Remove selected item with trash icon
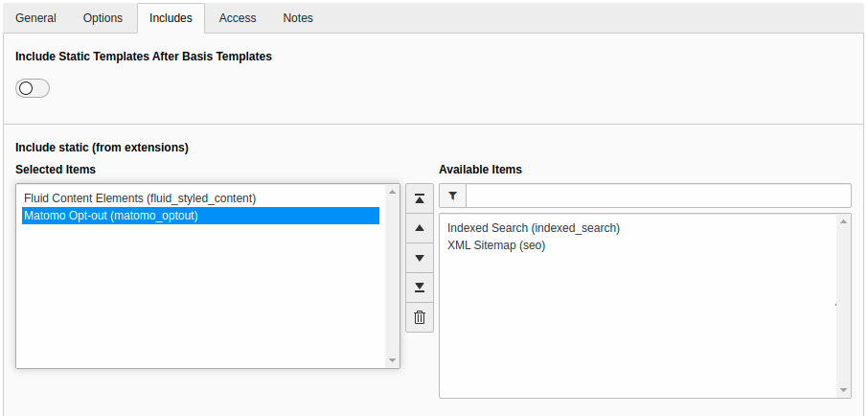Screen dimensions: 868x416 (x=420, y=317)
